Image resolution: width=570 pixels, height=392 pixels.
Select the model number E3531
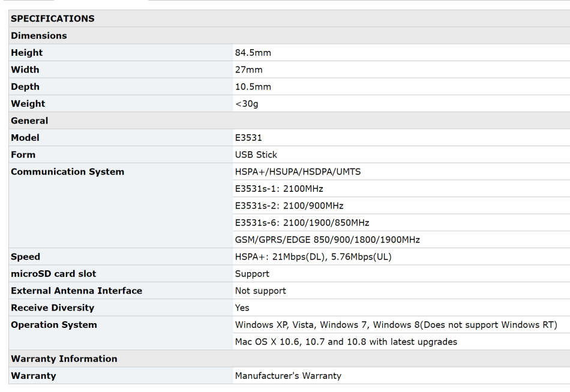pyautogui.click(x=248, y=138)
